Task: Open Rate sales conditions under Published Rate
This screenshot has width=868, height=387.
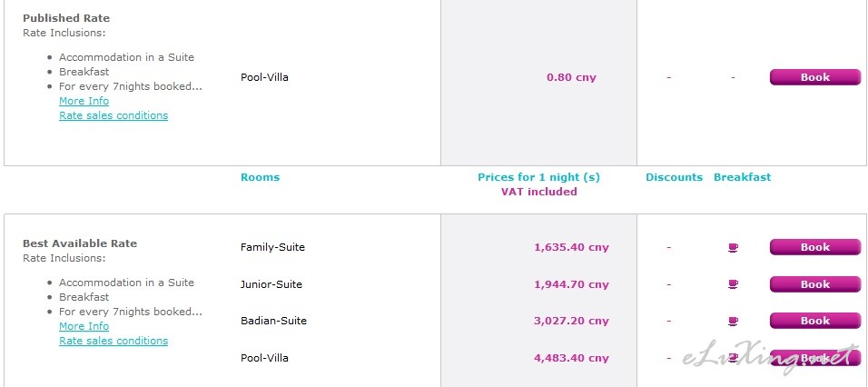Action: (113, 115)
